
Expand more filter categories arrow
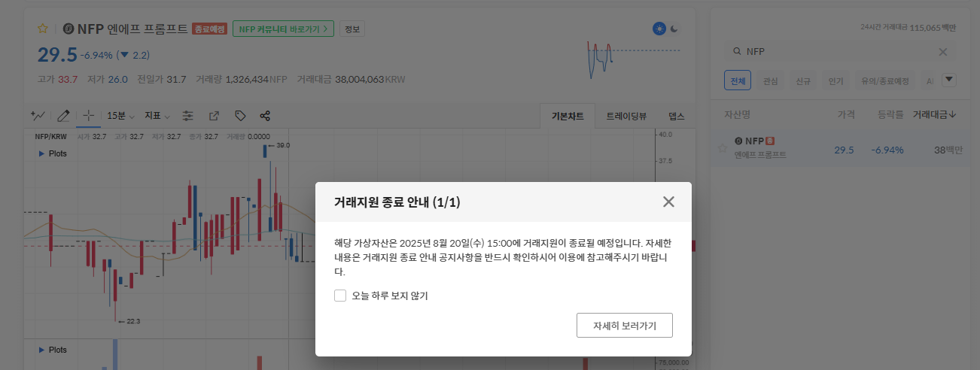click(x=948, y=80)
